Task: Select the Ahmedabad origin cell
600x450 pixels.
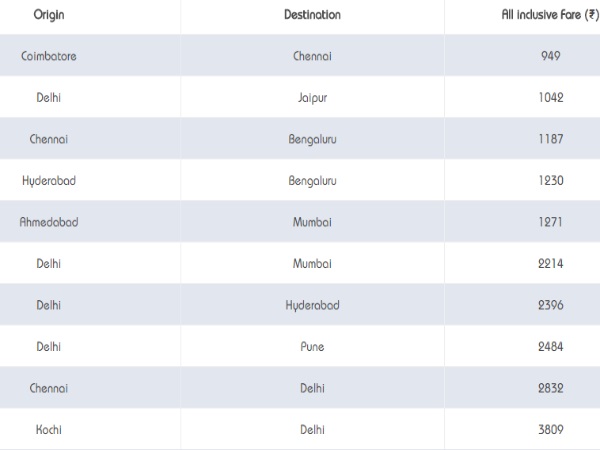Action: pos(48,222)
